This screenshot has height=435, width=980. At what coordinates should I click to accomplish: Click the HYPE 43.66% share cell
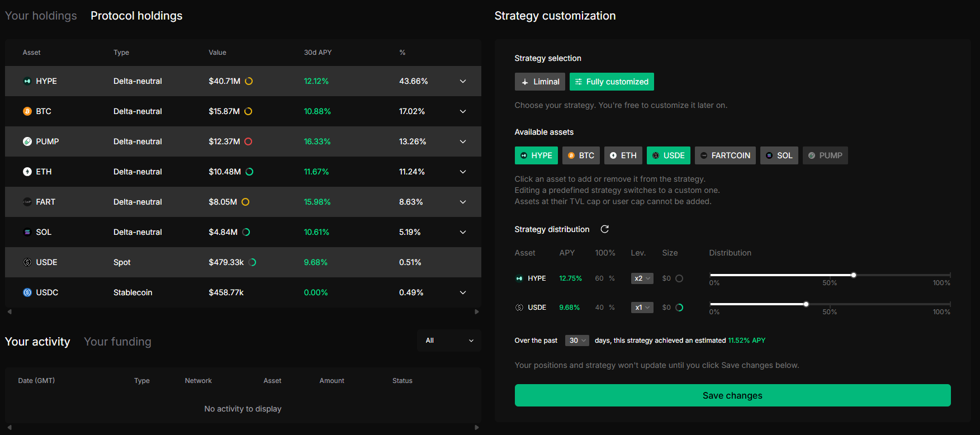coord(414,81)
